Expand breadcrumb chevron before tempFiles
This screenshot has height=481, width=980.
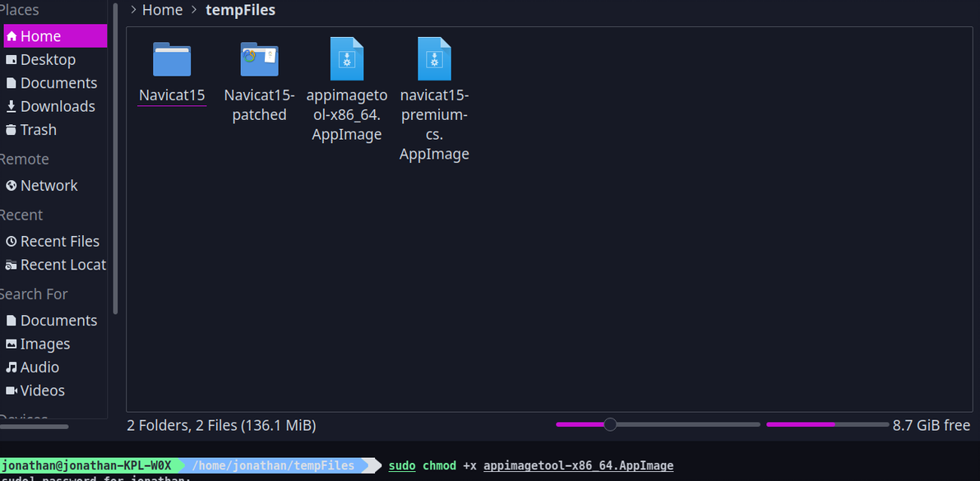(194, 10)
